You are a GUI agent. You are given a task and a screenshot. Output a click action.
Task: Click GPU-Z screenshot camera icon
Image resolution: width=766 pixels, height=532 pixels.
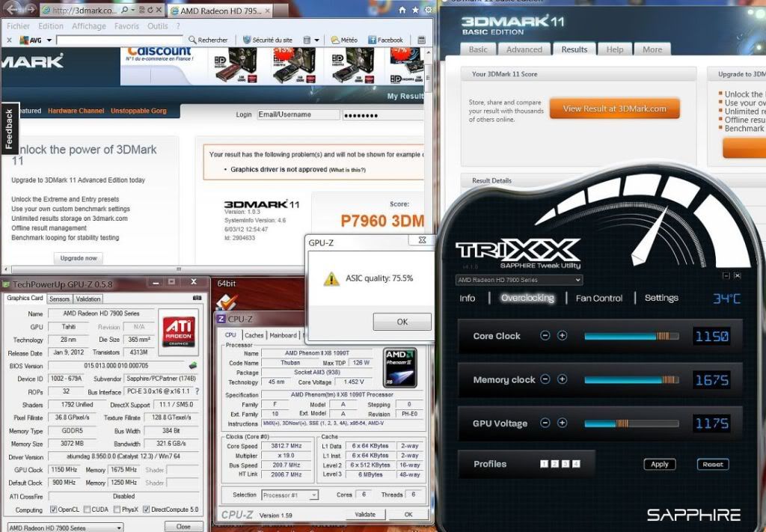(197, 299)
